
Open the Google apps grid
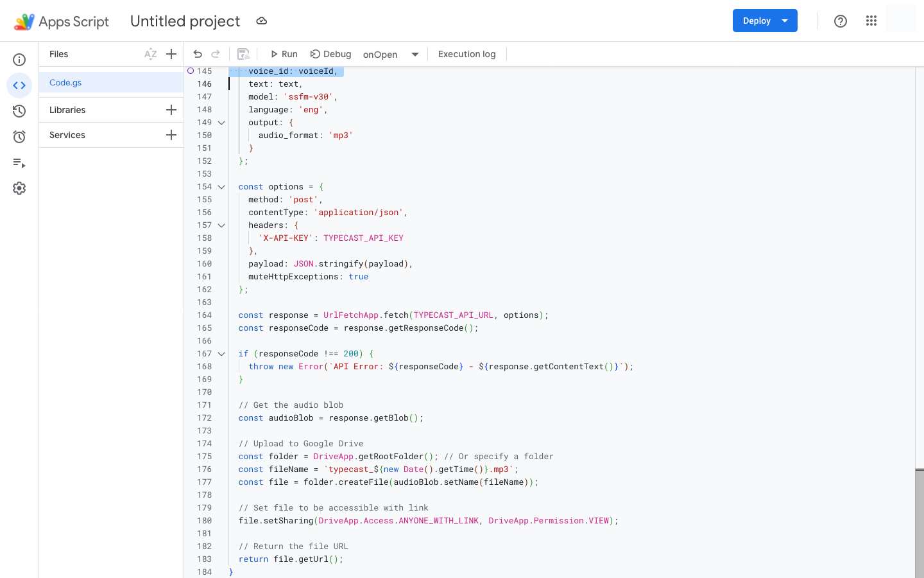click(x=871, y=20)
